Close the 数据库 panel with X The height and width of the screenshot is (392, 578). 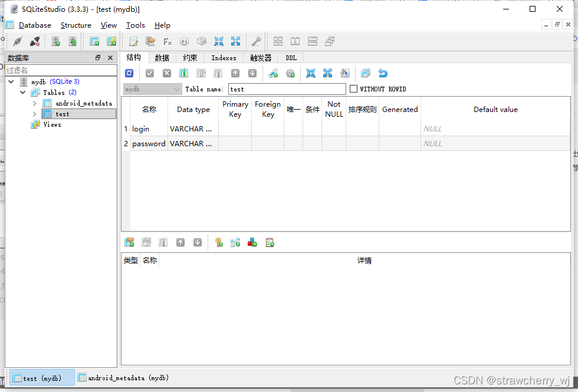click(110, 58)
